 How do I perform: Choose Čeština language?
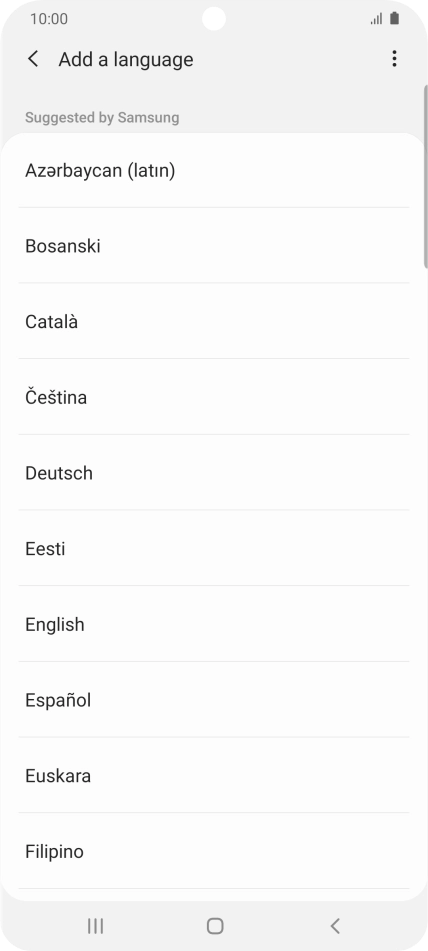(x=214, y=397)
